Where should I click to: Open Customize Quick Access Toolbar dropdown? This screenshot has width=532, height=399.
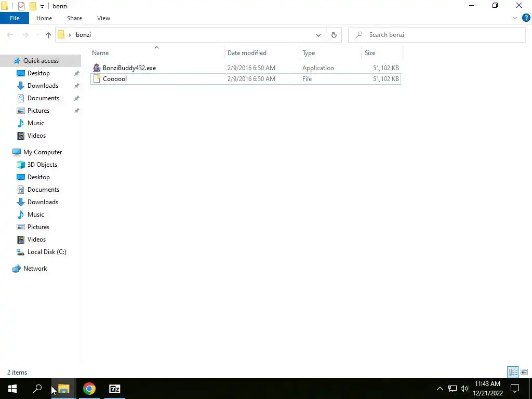(x=42, y=6)
